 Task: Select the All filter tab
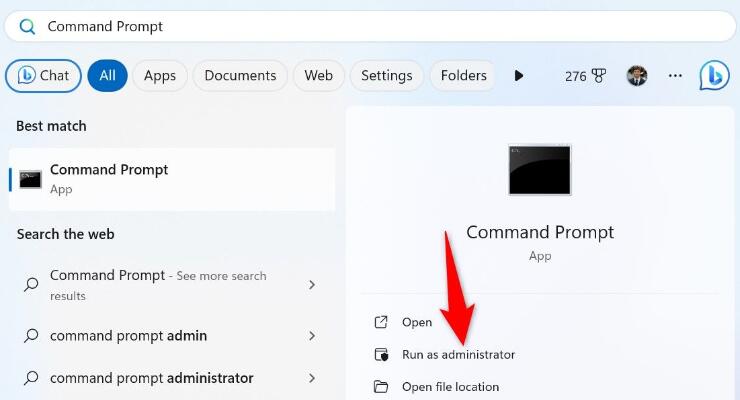coord(107,75)
